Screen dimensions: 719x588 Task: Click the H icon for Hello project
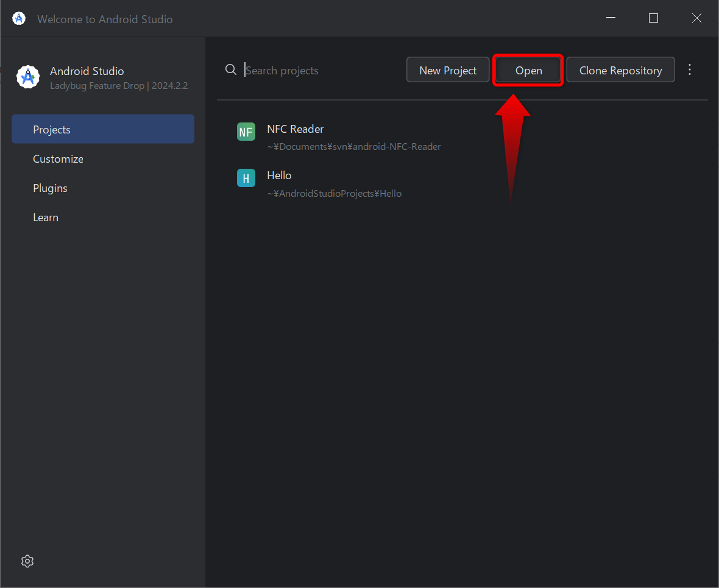coord(246,178)
